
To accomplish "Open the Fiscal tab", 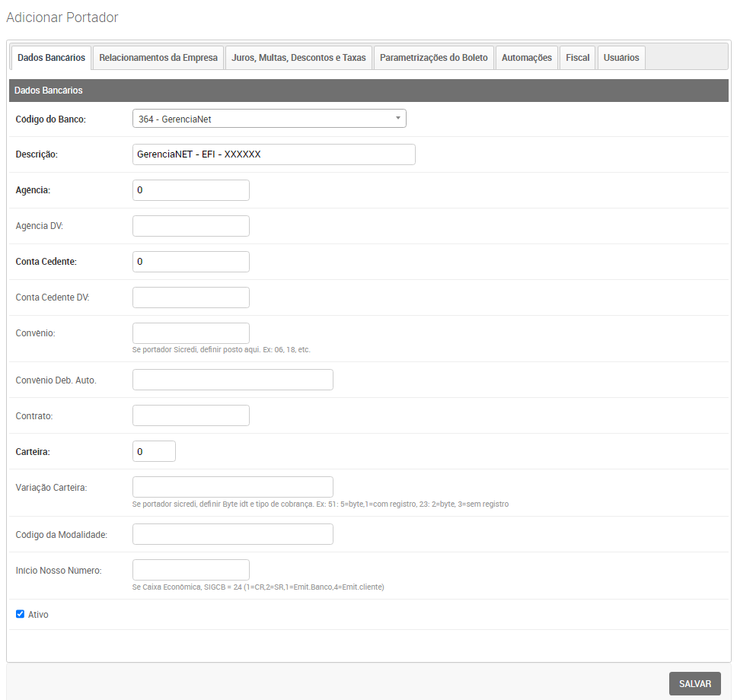I will point(578,58).
